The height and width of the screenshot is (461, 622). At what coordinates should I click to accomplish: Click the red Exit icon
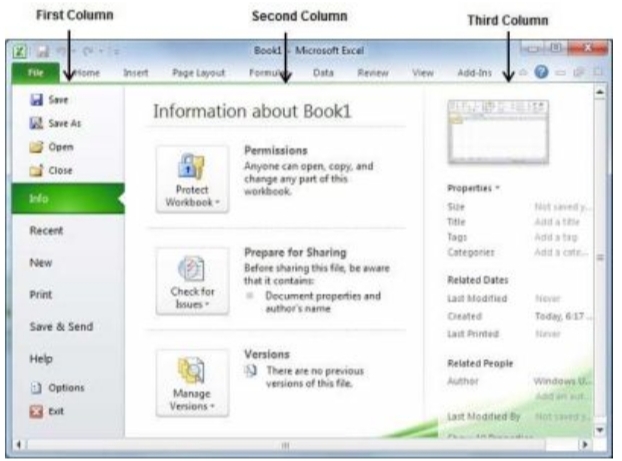click(x=36, y=411)
